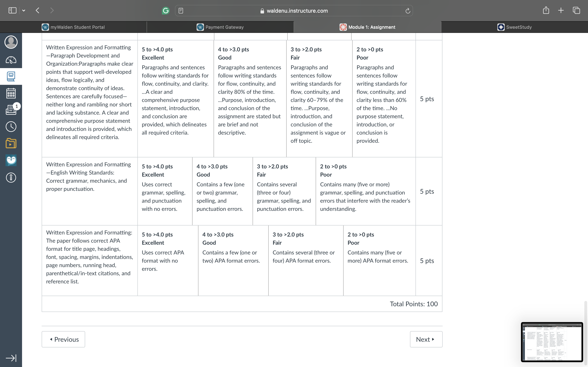This screenshot has width=588, height=367.
Task: Open the Calendar icon in sidebar
Action: point(11,93)
